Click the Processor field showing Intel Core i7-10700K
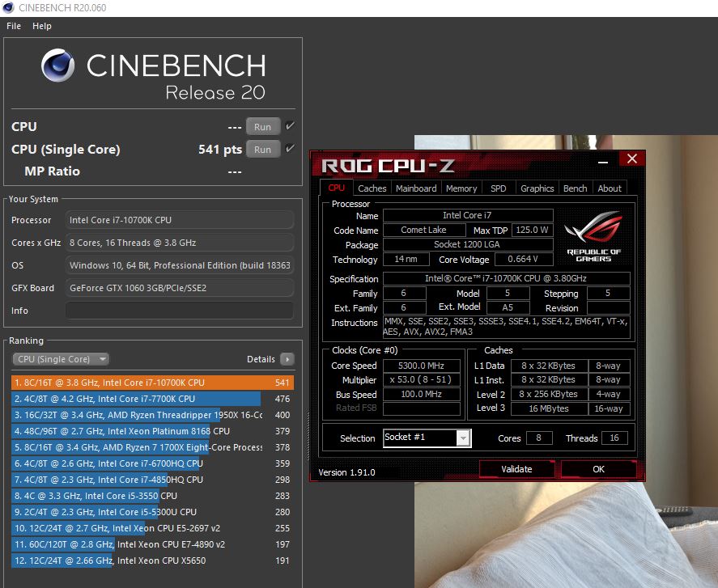 coord(180,220)
